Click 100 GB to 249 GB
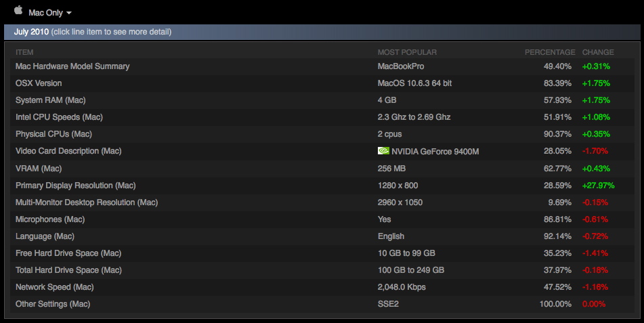This screenshot has width=644, height=323. tap(411, 270)
